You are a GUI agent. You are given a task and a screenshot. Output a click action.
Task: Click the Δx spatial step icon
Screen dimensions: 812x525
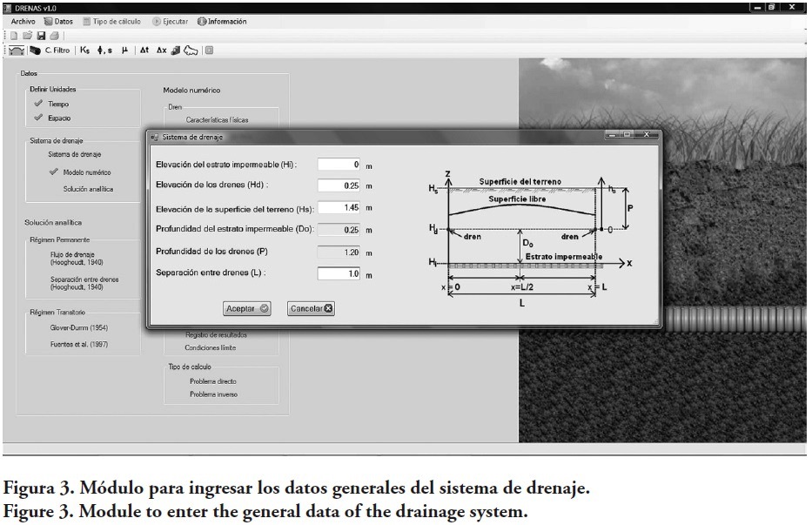pyautogui.click(x=161, y=50)
